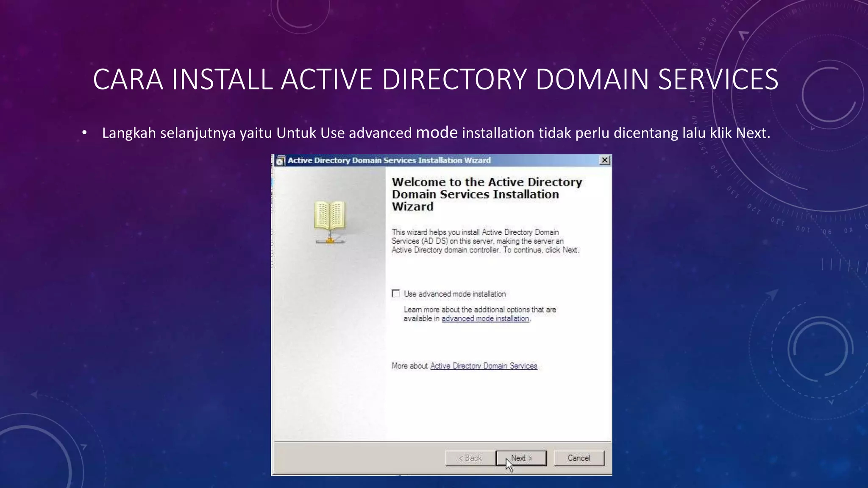Click the slide title Cara Install text
This screenshot has height=488, width=868.
coord(436,79)
